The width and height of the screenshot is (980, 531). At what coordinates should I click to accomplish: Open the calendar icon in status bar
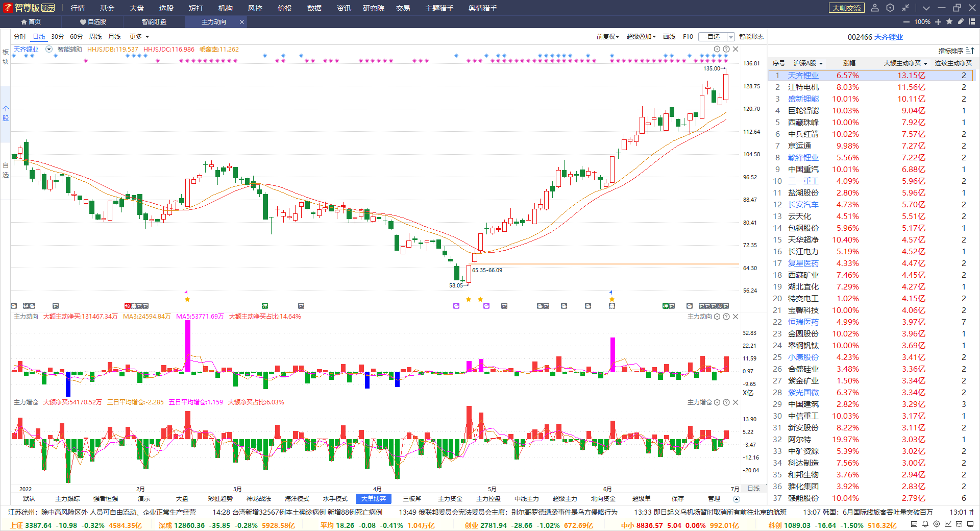click(x=914, y=524)
